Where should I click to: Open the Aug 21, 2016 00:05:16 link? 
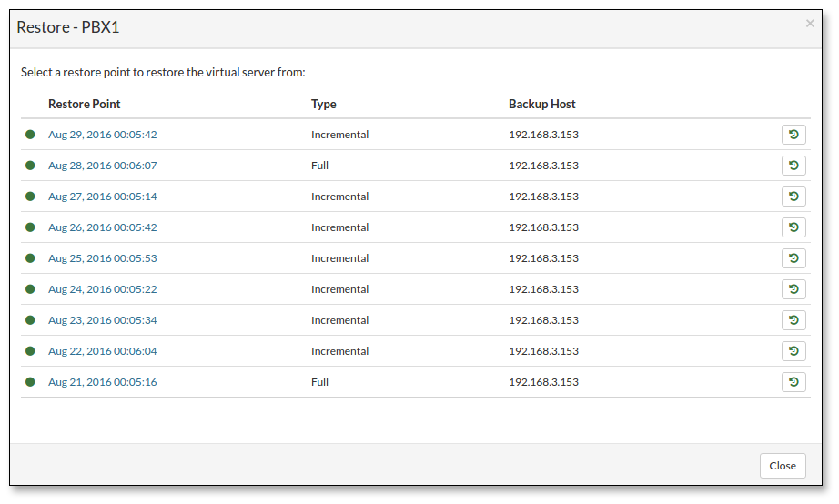point(102,382)
